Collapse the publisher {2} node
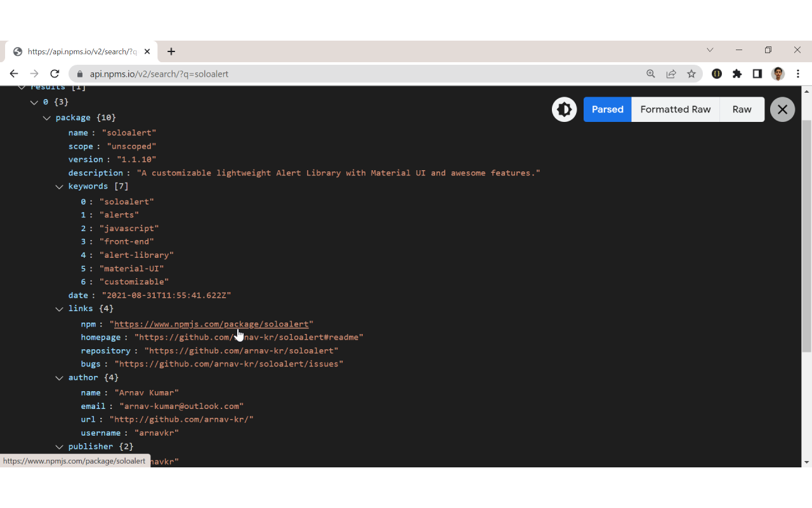Image resolution: width=812 pixels, height=508 pixels. point(60,446)
